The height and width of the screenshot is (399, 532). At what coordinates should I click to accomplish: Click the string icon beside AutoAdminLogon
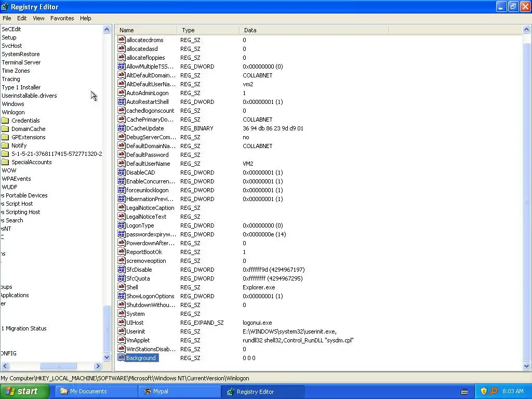[x=122, y=92]
